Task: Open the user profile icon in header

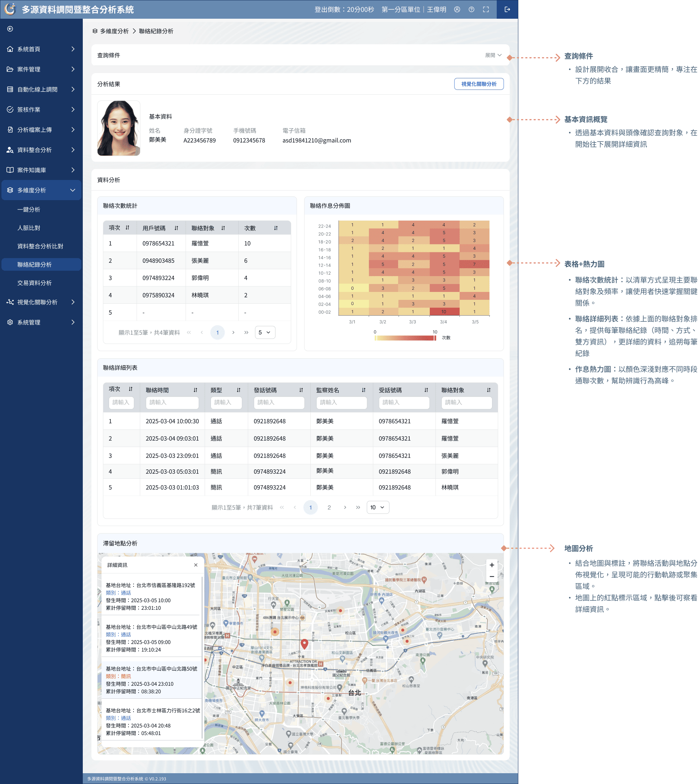Action: click(457, 10)
